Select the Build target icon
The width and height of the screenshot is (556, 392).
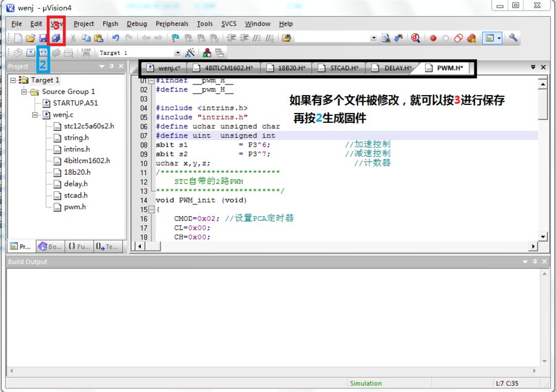(x=30, y=52)
